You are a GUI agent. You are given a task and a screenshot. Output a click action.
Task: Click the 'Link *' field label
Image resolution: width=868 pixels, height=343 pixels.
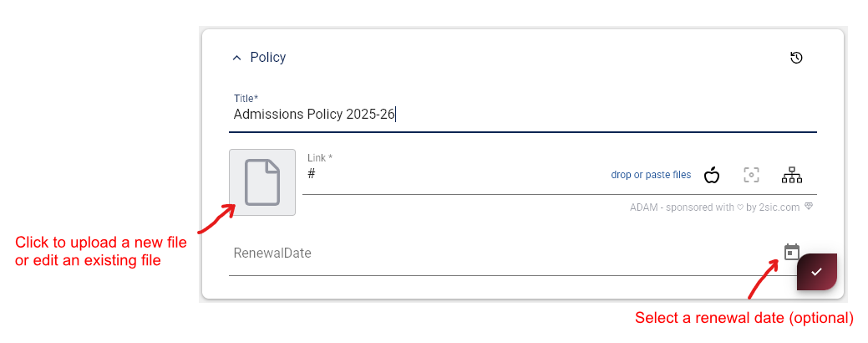tap(320, 158)
